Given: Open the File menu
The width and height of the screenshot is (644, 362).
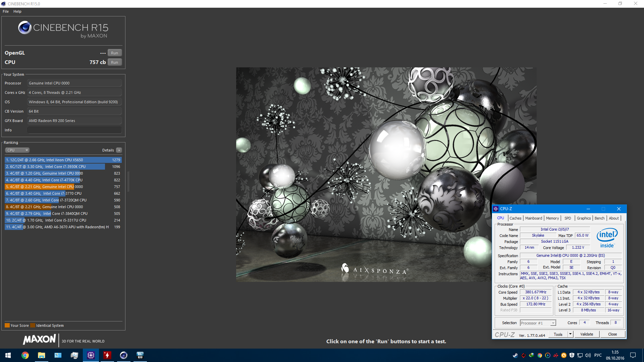Looking at the screenshot, I should pyautogui.click(x=6, y=11).
